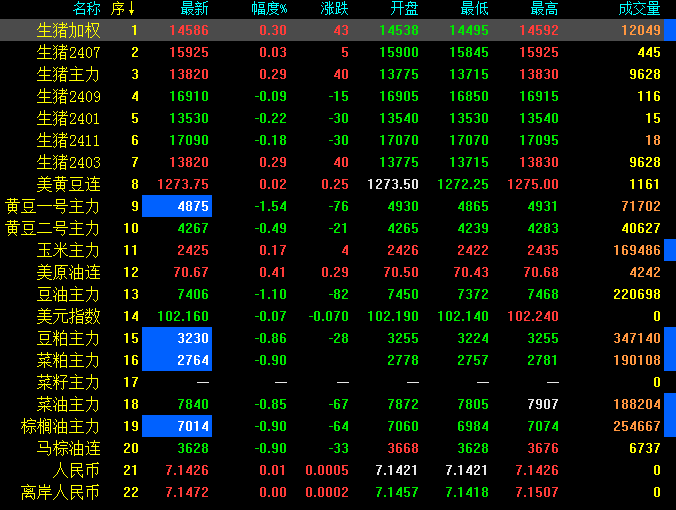Click highest price 7.1507

pos(537,492)
